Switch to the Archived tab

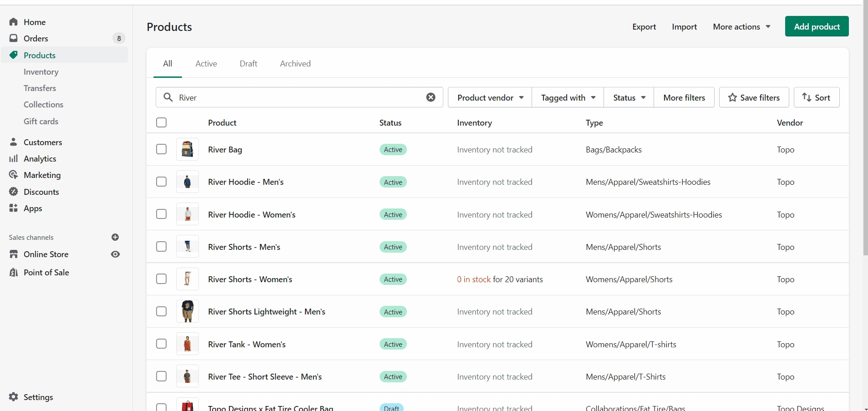pyautogui.click(x=295, y=64)
